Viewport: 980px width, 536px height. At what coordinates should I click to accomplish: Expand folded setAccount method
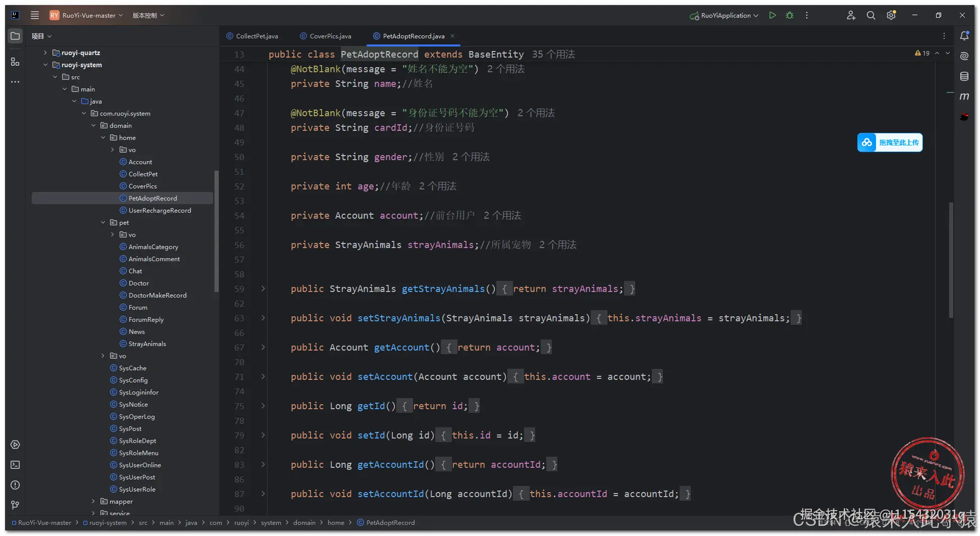point(263,376)
